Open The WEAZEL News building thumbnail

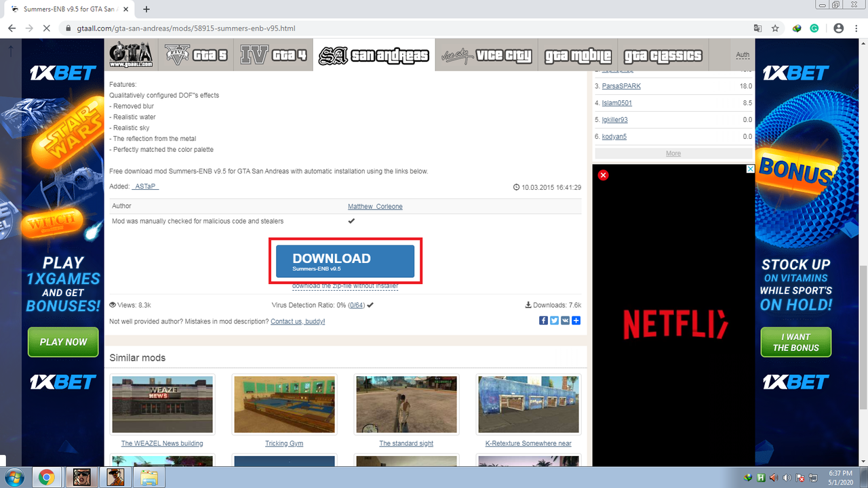(162, 405)
